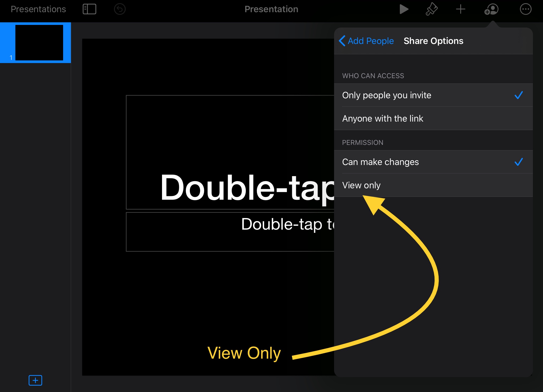543x392 pixels.
Task: Click the View Only yellow annotation text
Action: 244,353
